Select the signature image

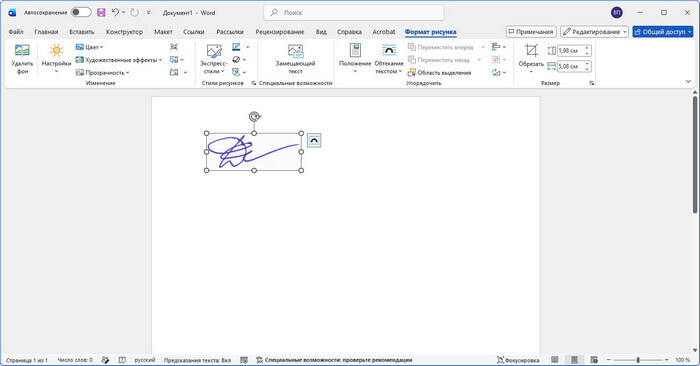pyautogui.click(x=254, y=152)
